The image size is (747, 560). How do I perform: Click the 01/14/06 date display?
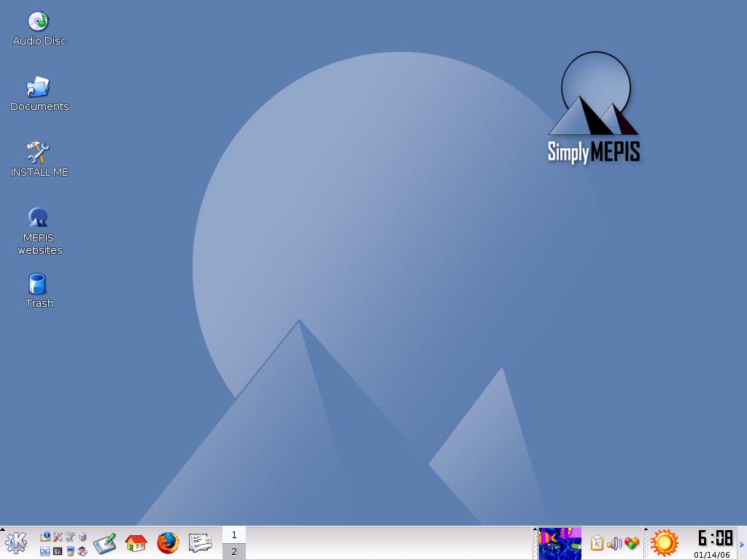click(x=712, y=555)
